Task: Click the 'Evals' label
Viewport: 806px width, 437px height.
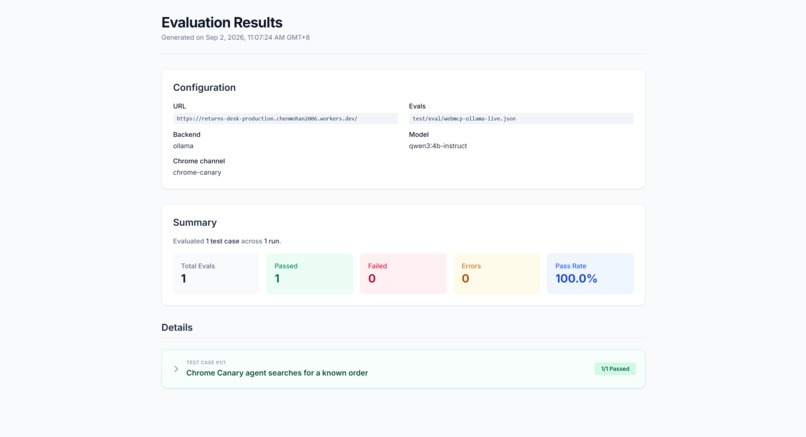Action: click(x=417, y=106)
